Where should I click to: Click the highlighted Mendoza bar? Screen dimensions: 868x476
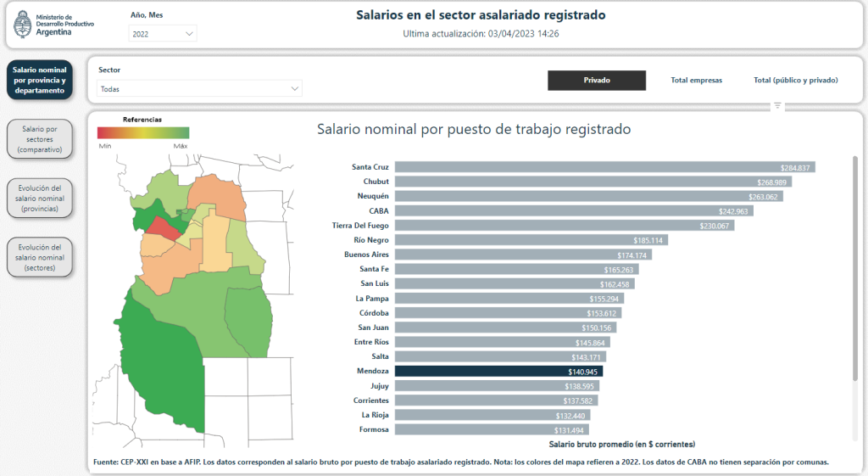[x=498, y=371]
